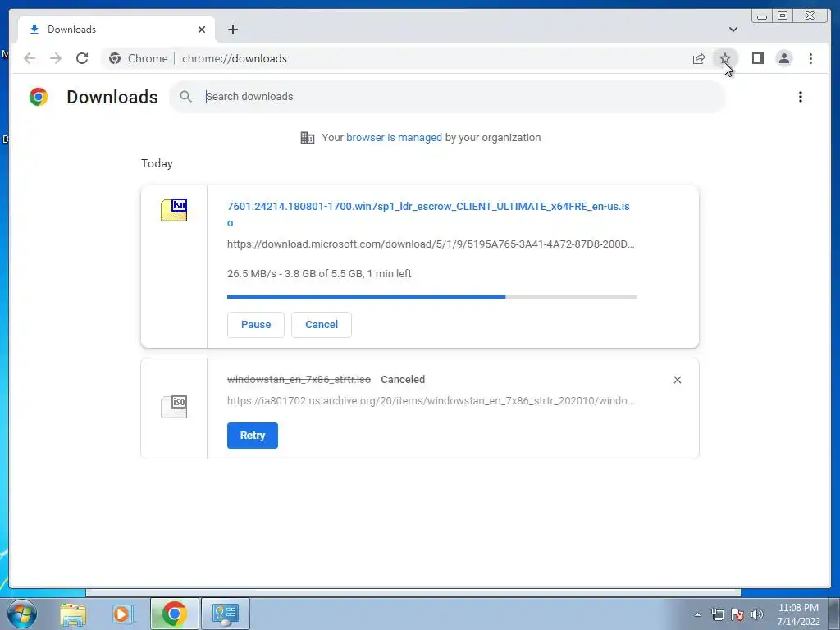Image resolution: width=840 pixels, height=630 pixels.
Task: Remove canceled windowstan download from list
Action: (x=677, y=380)
